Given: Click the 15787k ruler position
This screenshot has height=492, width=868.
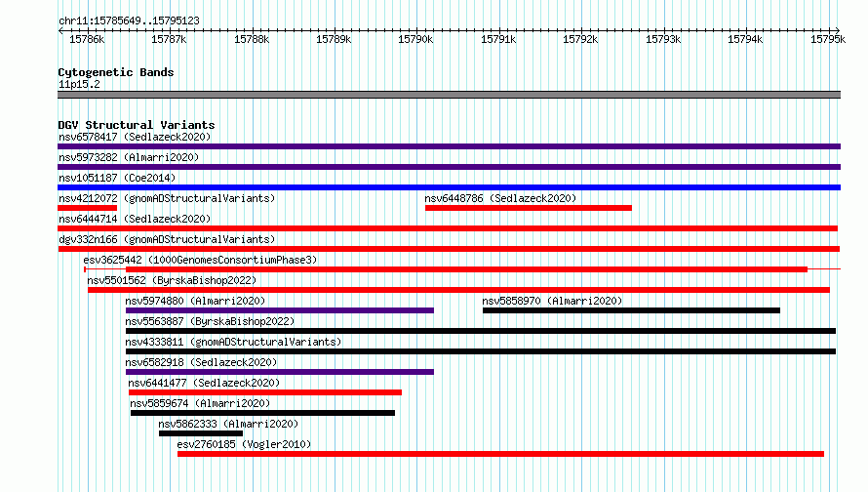Looking at the screenshot, I should click(169, 39).
